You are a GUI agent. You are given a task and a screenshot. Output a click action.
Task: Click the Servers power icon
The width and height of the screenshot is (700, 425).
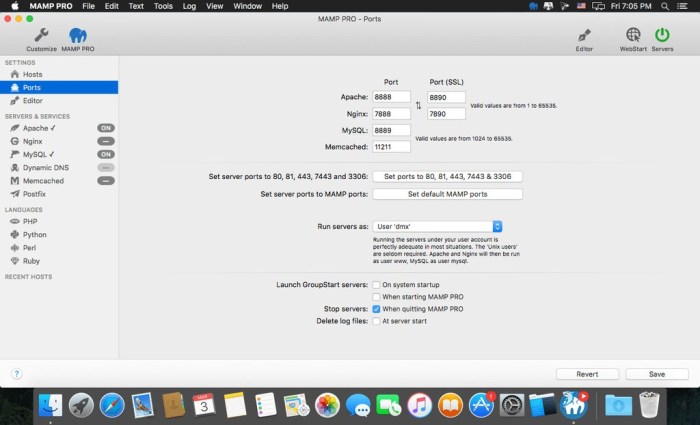661,36
